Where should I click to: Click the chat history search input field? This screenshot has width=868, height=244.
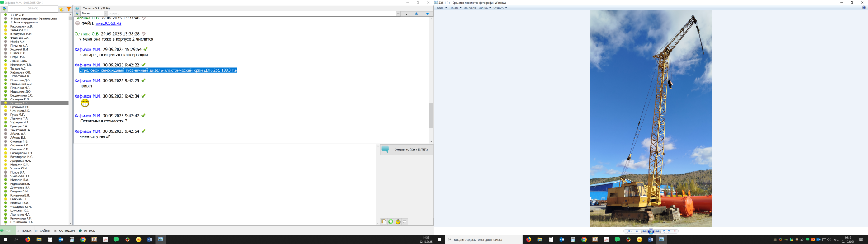pyautogui.click(x=249, y=14)
